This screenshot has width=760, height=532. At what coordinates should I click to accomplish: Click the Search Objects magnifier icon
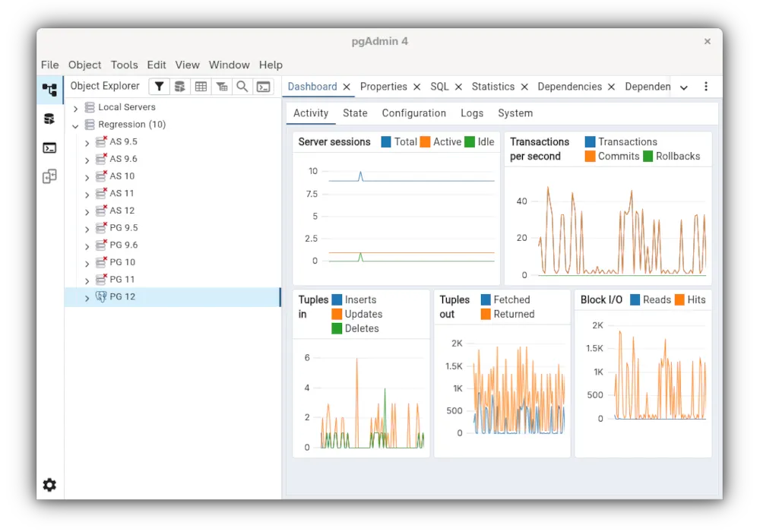242,87
